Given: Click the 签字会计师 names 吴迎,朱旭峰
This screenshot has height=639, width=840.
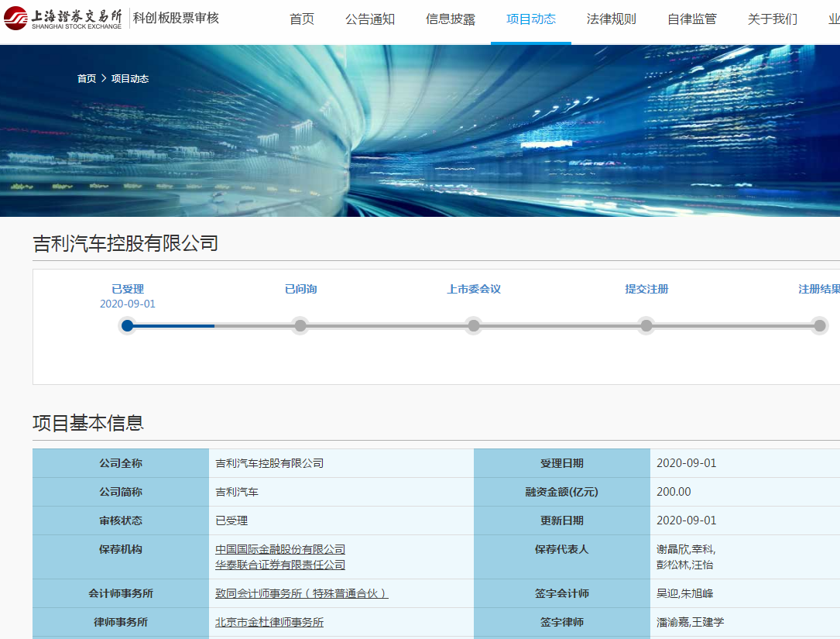Looking at the screenshot, I should 684,593.
